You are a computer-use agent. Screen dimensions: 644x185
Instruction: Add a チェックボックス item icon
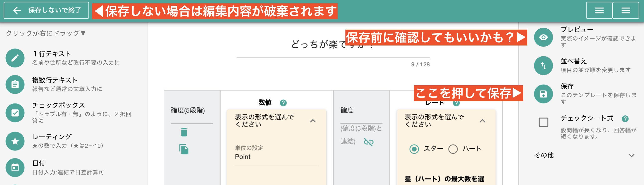point(15,113)
